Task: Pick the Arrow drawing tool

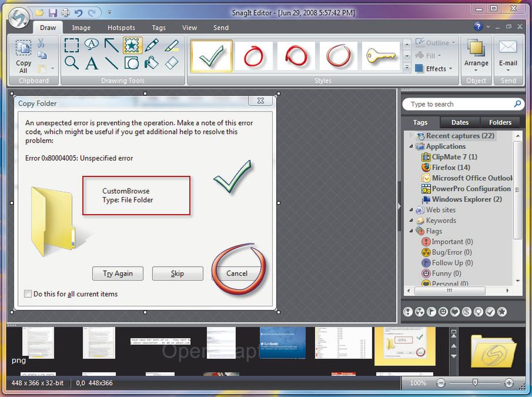Action: coord(112,45)
